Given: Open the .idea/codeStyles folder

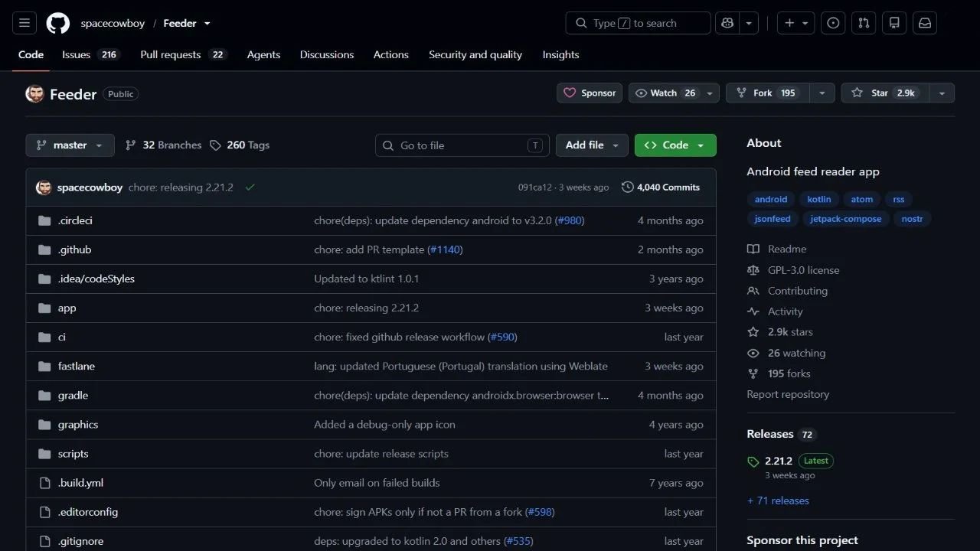Looking at the screenshot, I should pyautogui.click(x=96, y=279).
